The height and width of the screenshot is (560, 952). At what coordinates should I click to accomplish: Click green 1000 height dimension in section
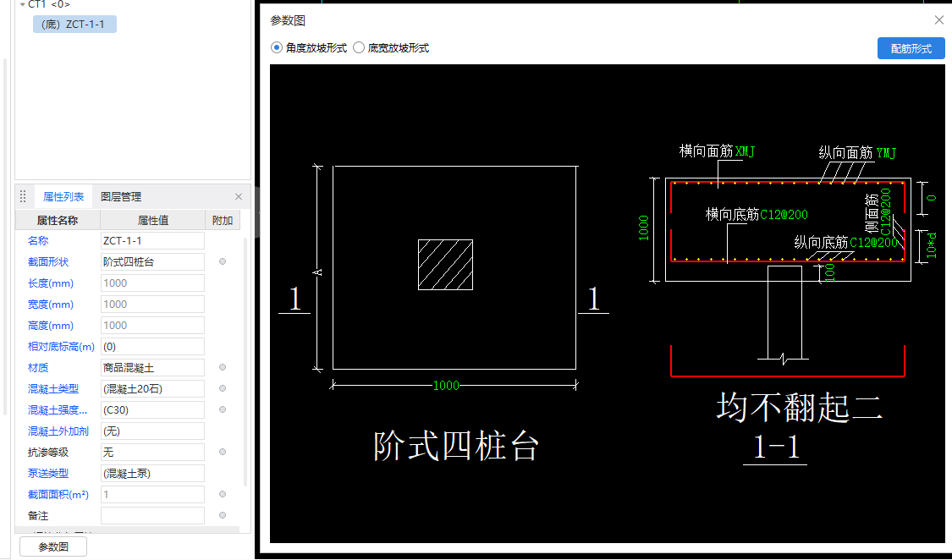point(644,228)
